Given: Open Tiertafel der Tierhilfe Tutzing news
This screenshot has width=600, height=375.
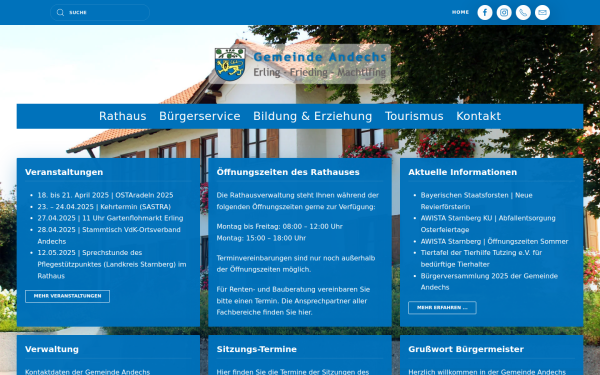Looking at the screenshot, I should pos(481,258).
